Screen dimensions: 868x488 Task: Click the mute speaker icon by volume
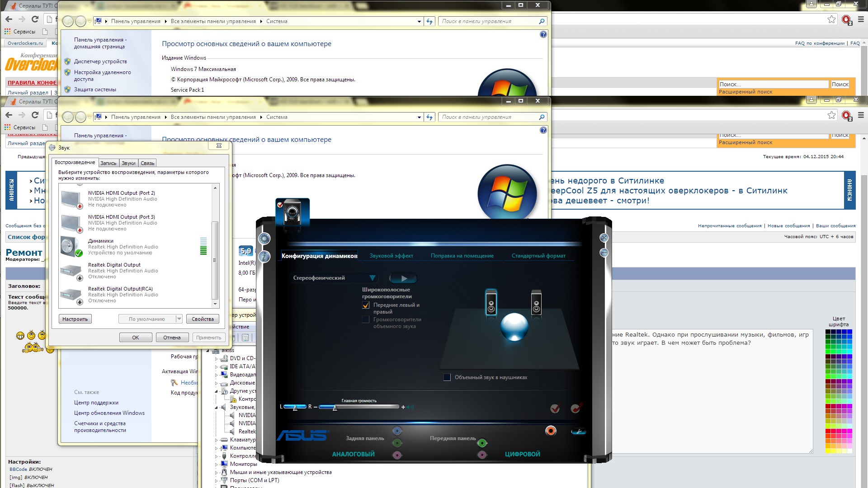point(410,407)
